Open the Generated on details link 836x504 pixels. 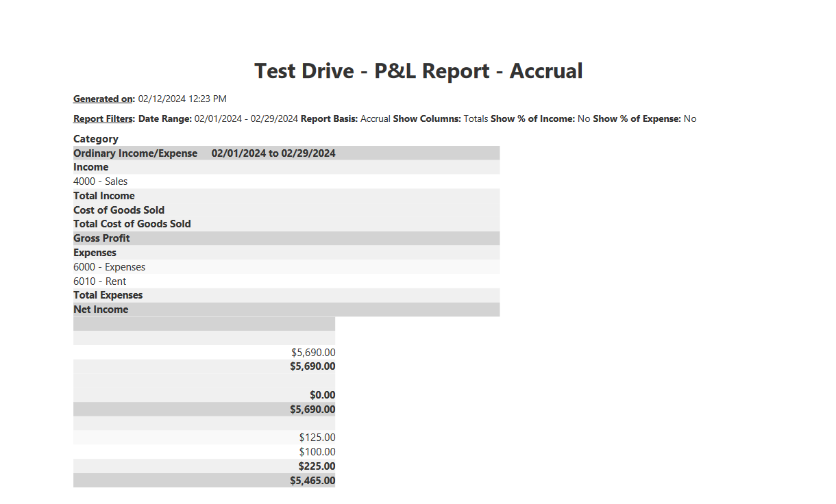(103, 98)
